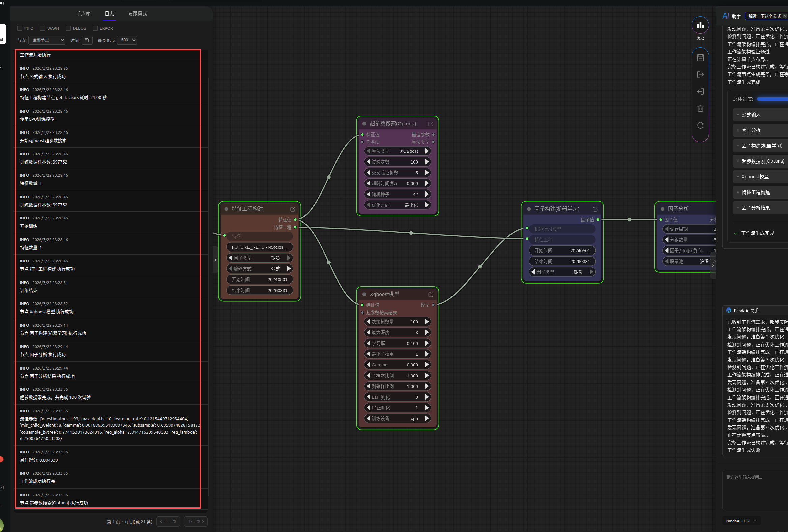Screen dimensions: 788x532
Task: Click the refresh canvas icon
Action: (x=700, y=125)
